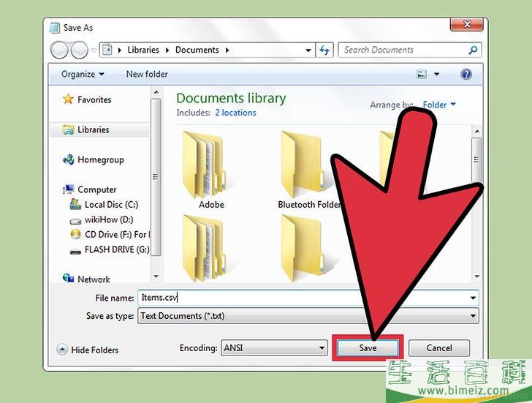532x403 pixels.
Task: Click Hide Folders button
Action: click(88, 350)
